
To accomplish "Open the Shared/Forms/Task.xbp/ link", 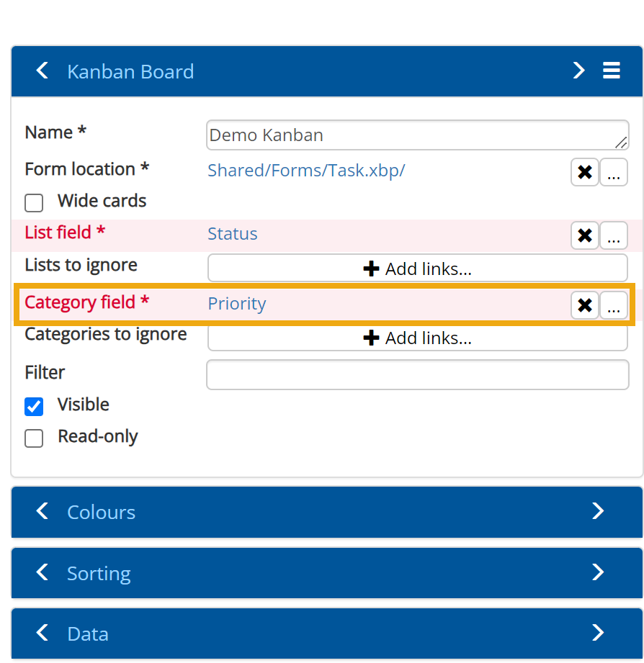I will click(x=306, y=171).
